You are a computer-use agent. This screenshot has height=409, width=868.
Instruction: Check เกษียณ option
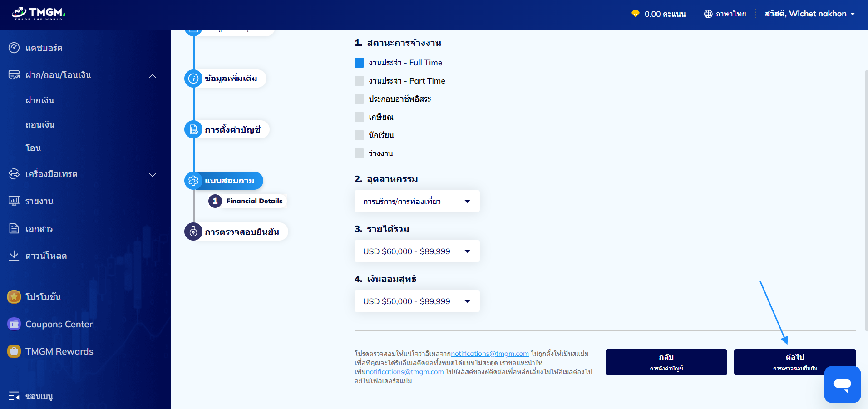tap(359, 117)
